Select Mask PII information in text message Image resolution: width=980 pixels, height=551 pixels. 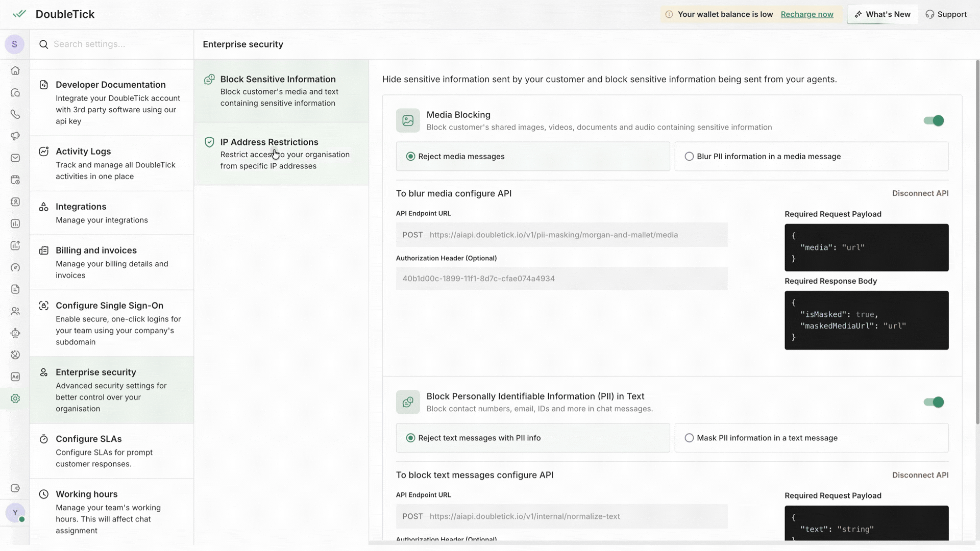[690, 438]
